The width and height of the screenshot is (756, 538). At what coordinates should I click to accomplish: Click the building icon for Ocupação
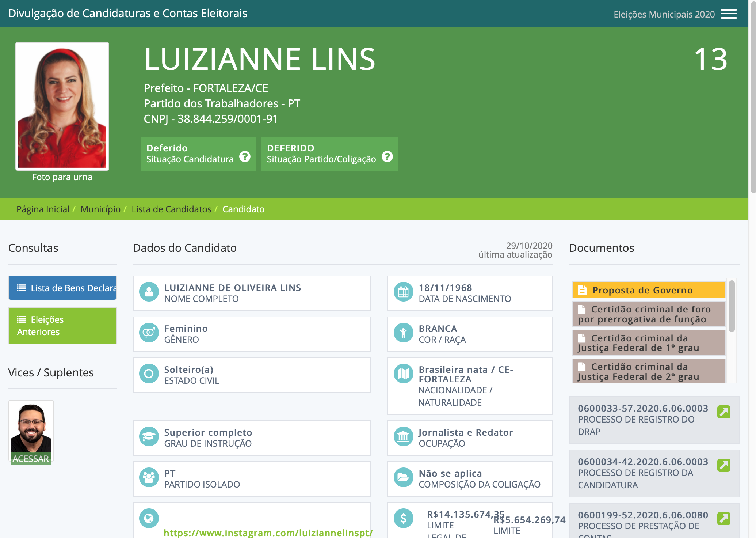tap(404, 437)
